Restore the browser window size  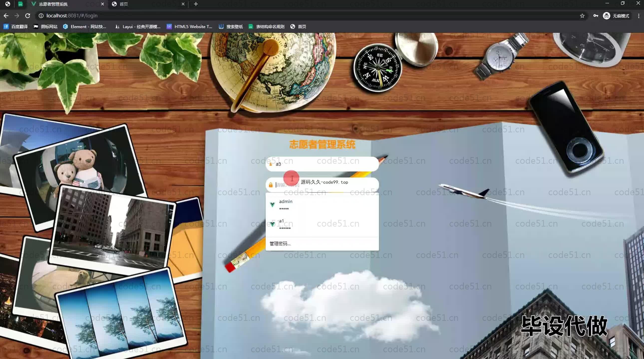(x=623, y=3)
